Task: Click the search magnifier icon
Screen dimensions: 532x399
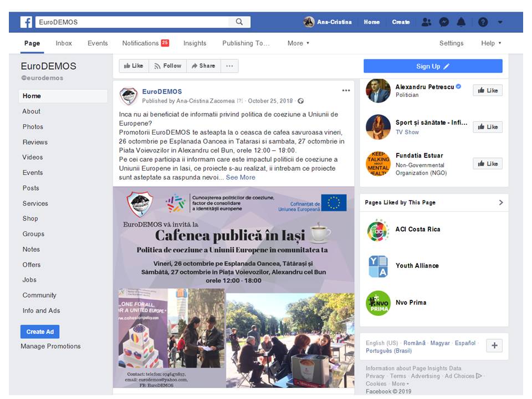Action: 239,22
